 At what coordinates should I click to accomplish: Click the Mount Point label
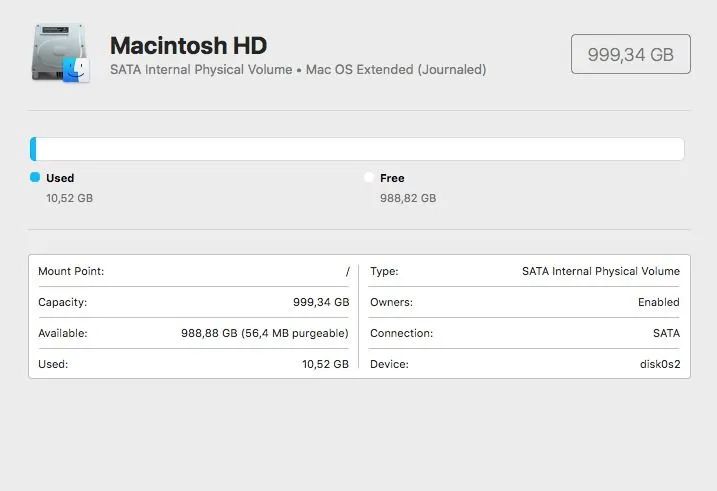tap(71, 271)
